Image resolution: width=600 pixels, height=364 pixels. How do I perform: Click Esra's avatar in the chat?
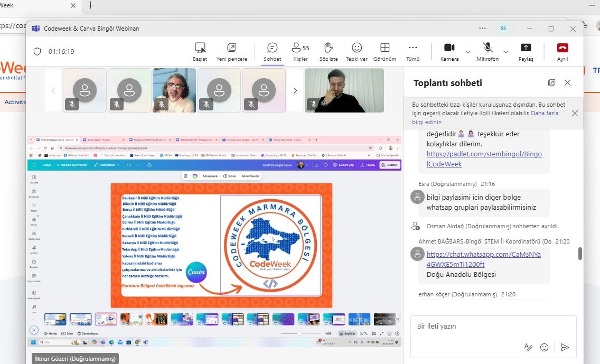coord(417,197)
